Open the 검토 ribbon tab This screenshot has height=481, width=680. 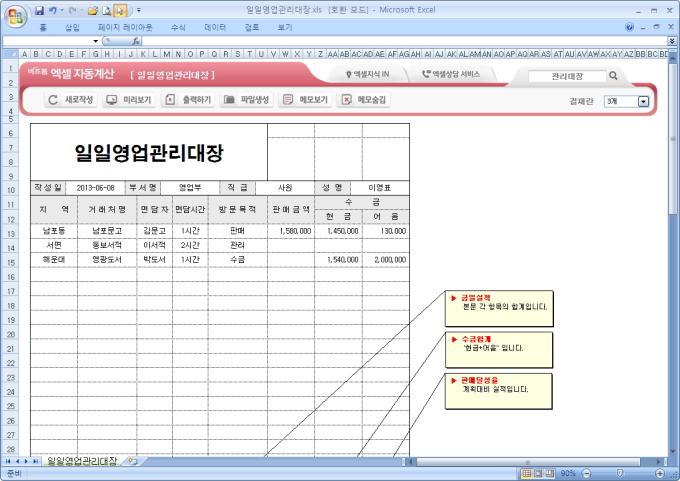[252, 27]
